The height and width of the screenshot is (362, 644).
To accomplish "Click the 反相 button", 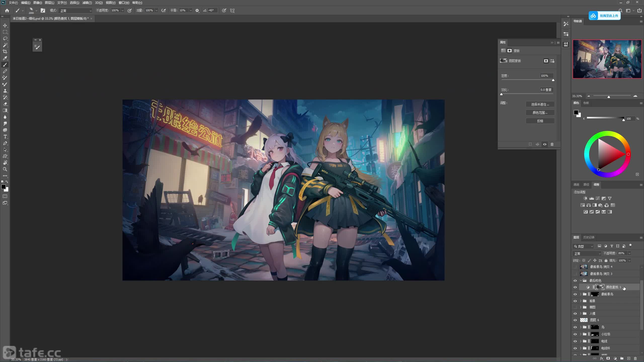I will pyautogui.click(x=540, y=121).
